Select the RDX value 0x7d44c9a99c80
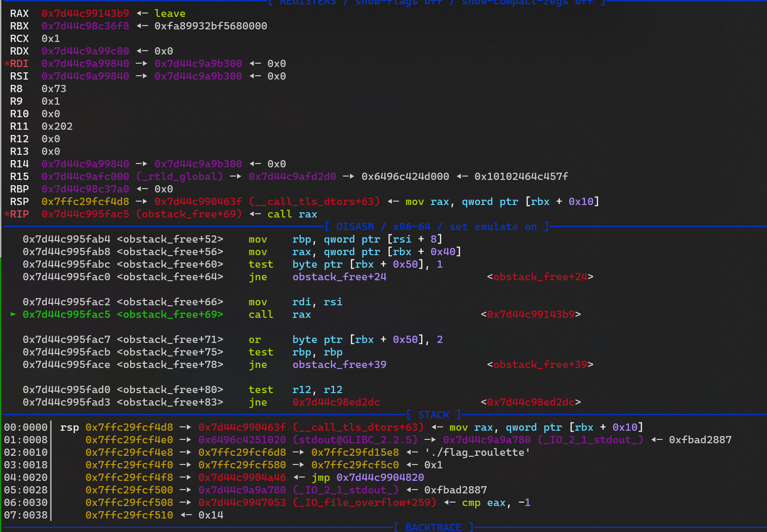Screen dimensions: 767x532 coord(85,51)
